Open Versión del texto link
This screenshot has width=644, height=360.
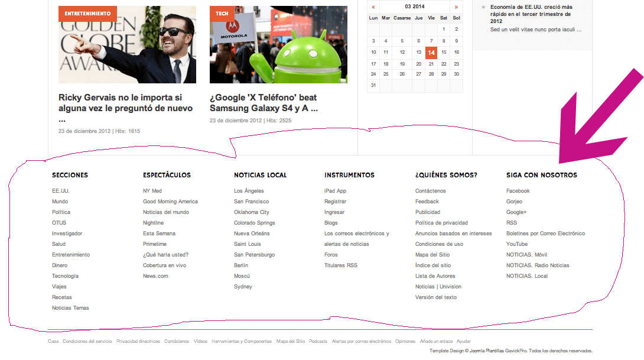click(436, 297)
